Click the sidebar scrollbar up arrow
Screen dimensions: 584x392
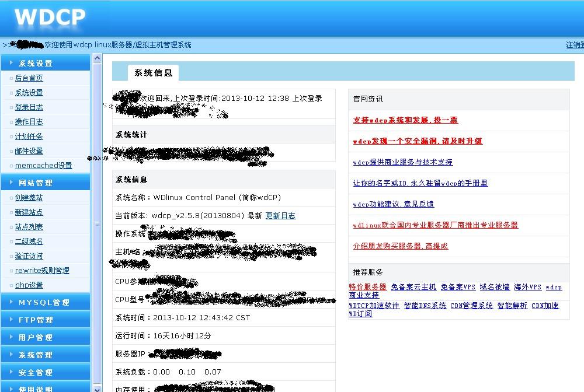click(97, 58)
